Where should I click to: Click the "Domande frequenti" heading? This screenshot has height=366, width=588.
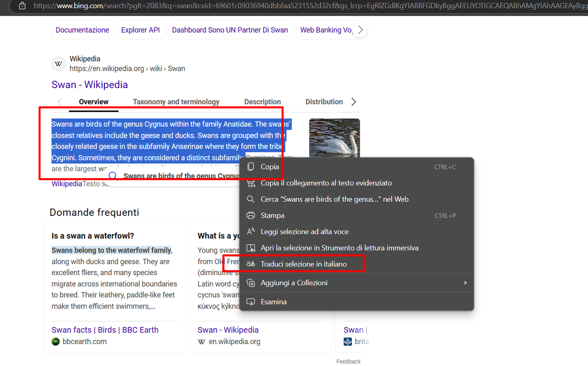click(94, 212)
